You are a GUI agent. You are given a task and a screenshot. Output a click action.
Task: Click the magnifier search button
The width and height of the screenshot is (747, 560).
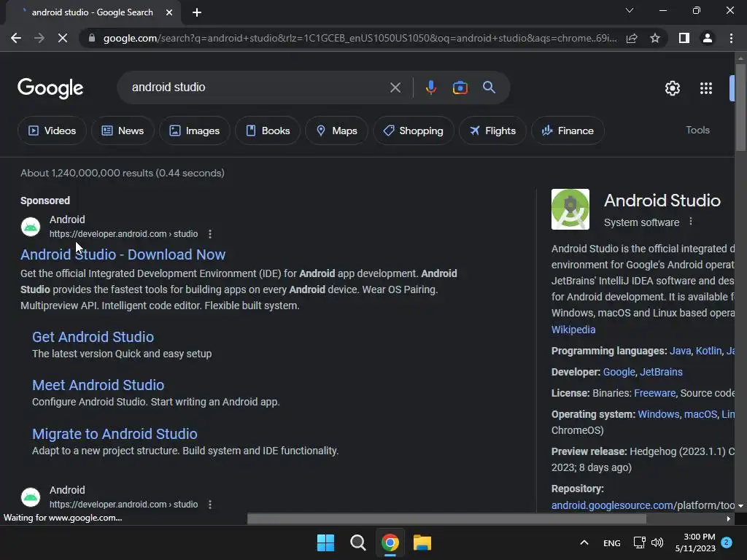click(x=489, y=87)
